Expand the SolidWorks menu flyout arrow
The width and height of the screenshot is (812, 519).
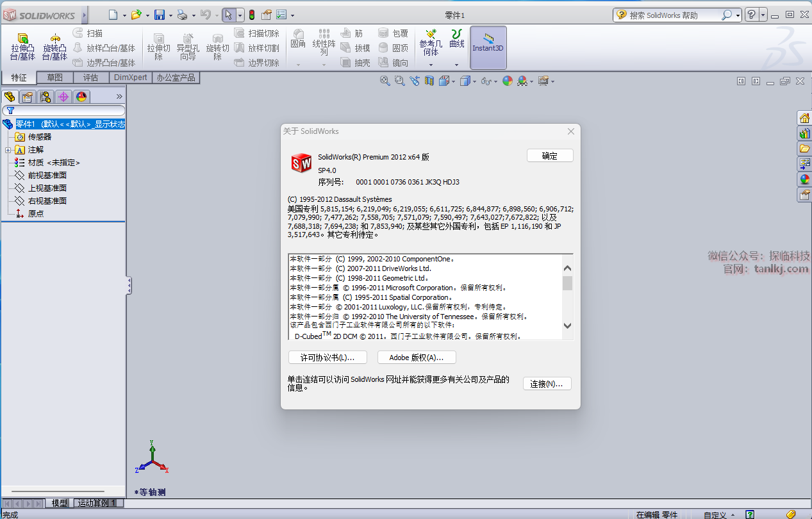[x=85, y=15]
